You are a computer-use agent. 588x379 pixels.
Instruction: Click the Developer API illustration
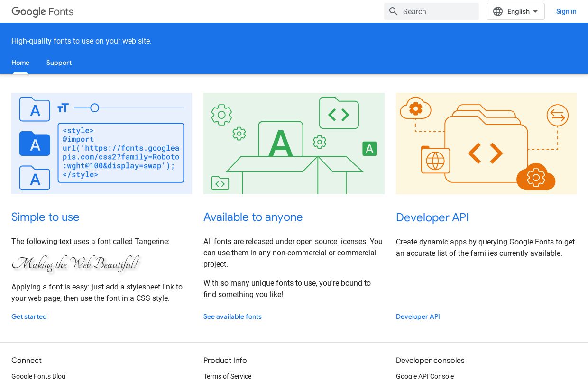[x=486, y=144]
